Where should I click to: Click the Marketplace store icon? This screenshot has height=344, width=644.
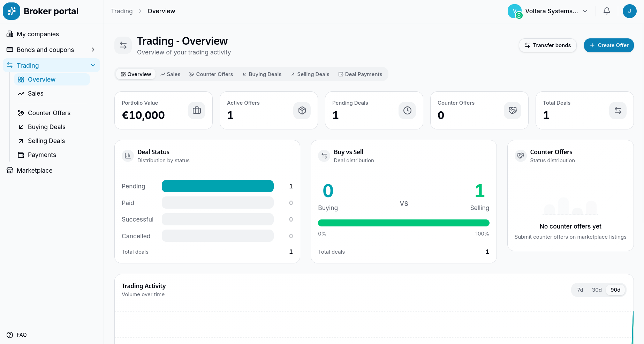point(10,170)
